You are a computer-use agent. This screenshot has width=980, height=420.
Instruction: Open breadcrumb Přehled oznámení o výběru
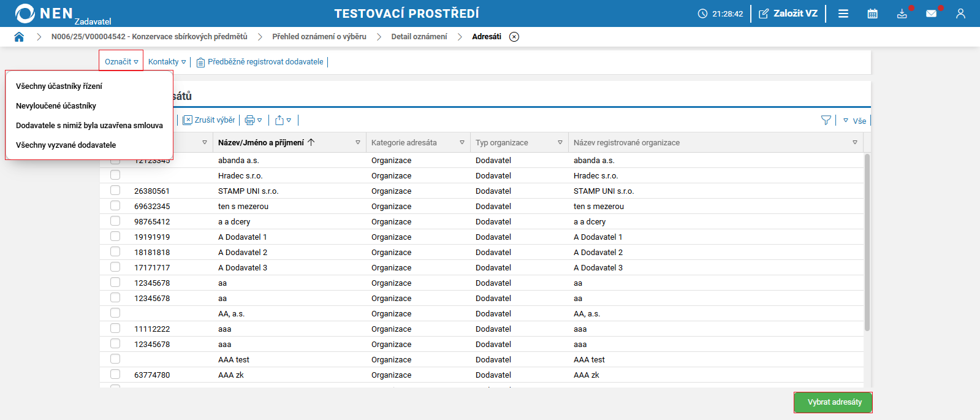(x=319, y=37)
